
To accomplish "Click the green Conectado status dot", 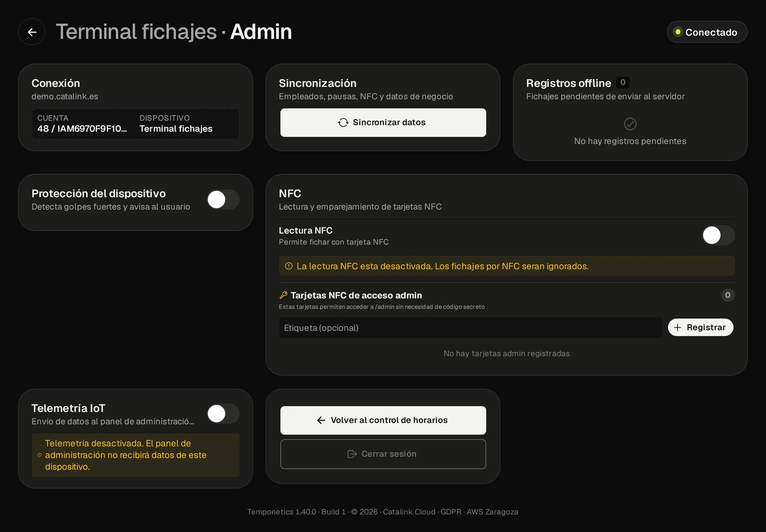I will pyautogui.click(x=678, y=32).
